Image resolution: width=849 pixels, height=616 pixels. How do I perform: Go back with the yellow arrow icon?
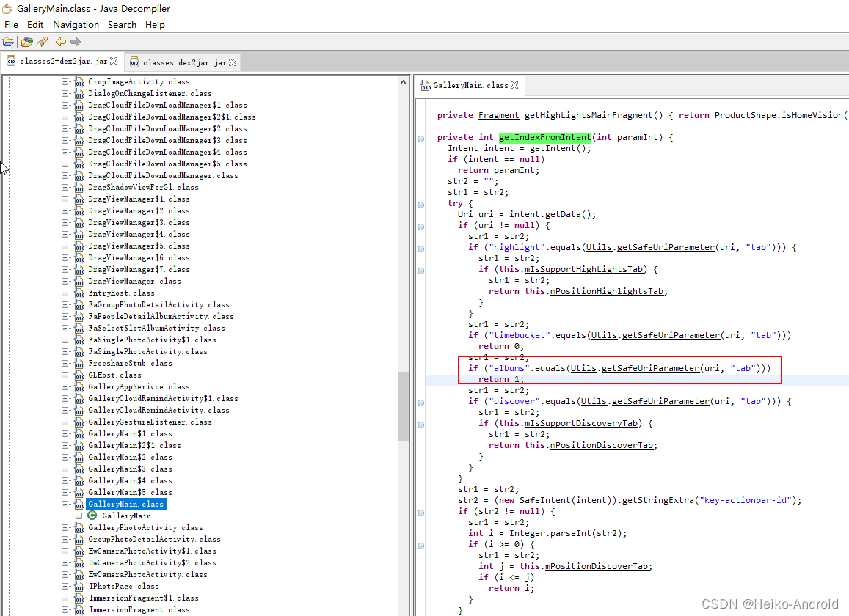[x=61, y=42]
